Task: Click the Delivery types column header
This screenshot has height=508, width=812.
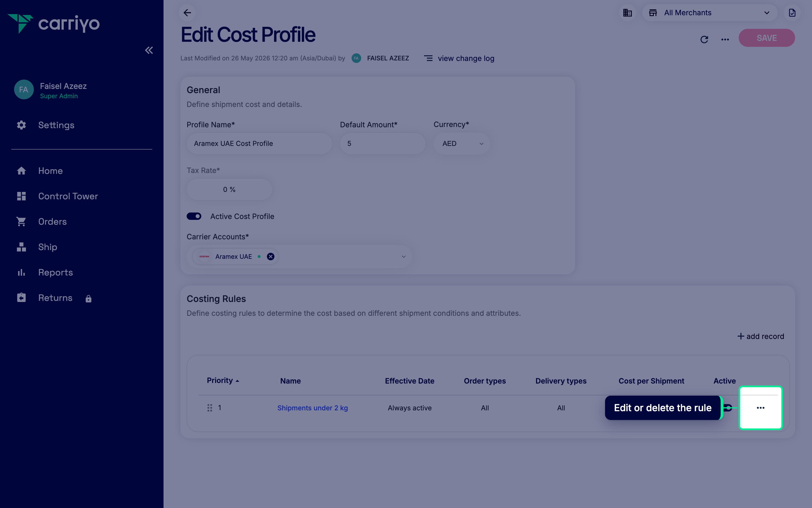Action: [x=561, y=381]
